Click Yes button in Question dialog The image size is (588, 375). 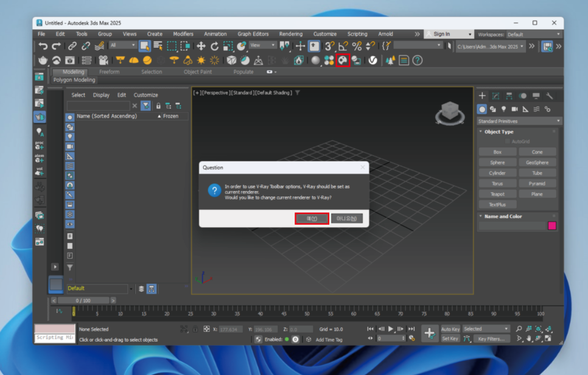[x=312, y=219]
